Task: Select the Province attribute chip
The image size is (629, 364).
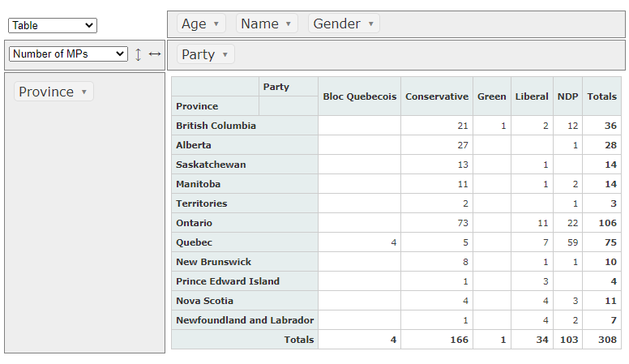Action: point(53,92)
